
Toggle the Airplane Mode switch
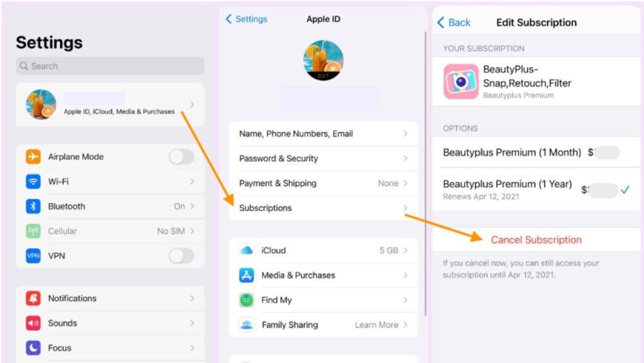181,157
